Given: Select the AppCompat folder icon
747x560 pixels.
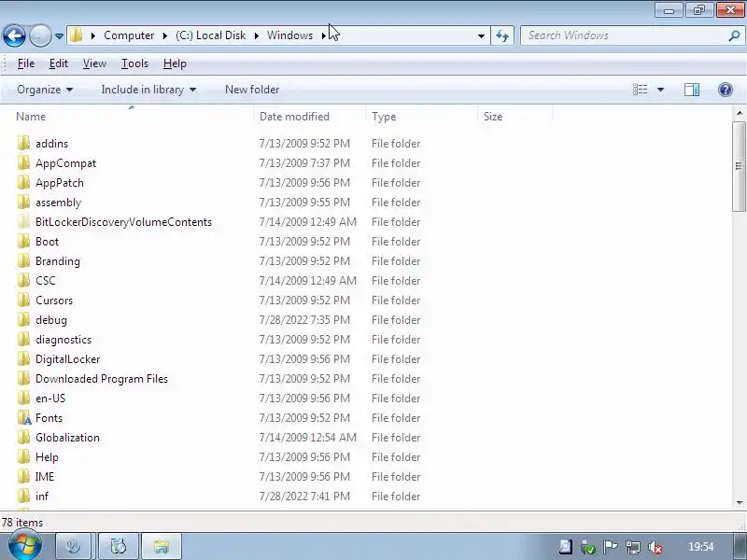Looking at the screenshot, I should pyautogui.click(x=23, y=162).
